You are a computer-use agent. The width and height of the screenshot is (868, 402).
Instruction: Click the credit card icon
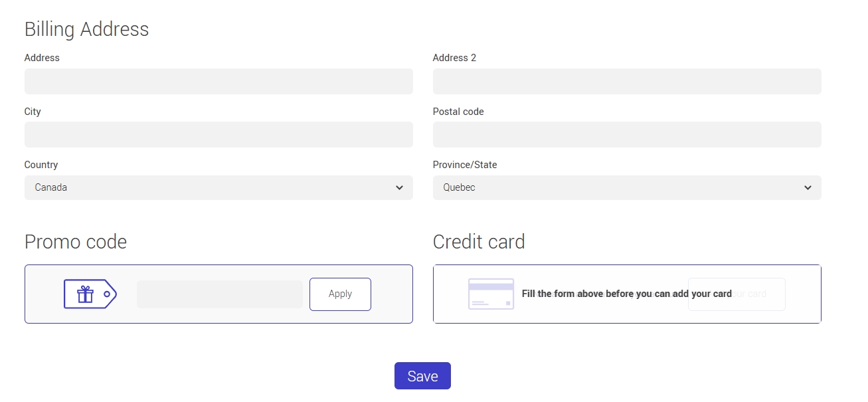click(491, 294)
